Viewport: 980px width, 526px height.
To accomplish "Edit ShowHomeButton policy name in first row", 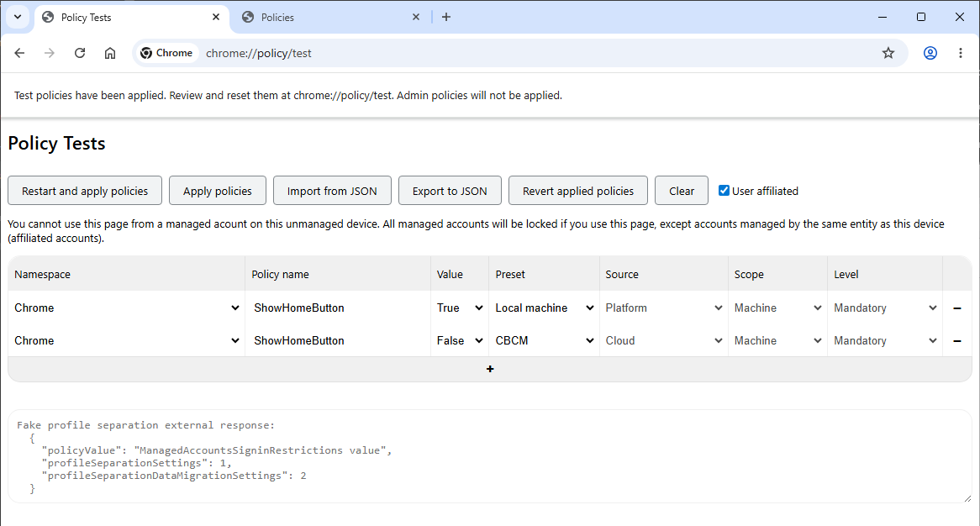I will (338, 308).
